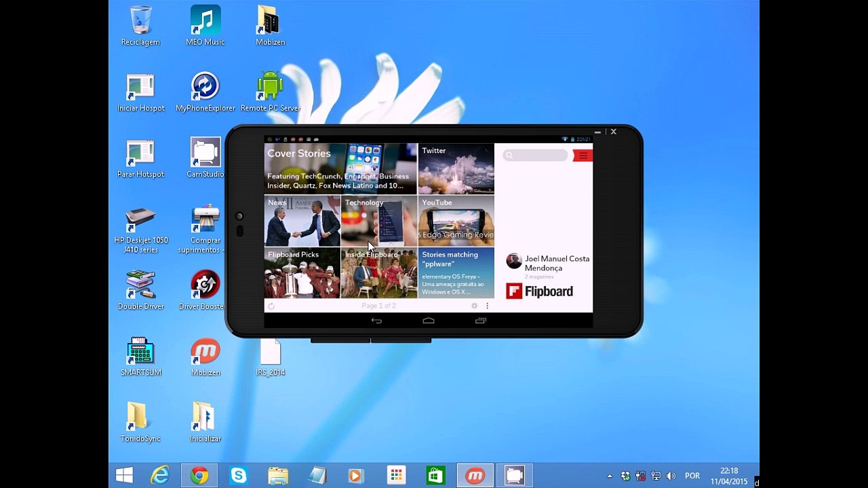Open the taskbar clock showing 22:18
The height and width of the screenshot is (488, 868).
tap(729, 476)
